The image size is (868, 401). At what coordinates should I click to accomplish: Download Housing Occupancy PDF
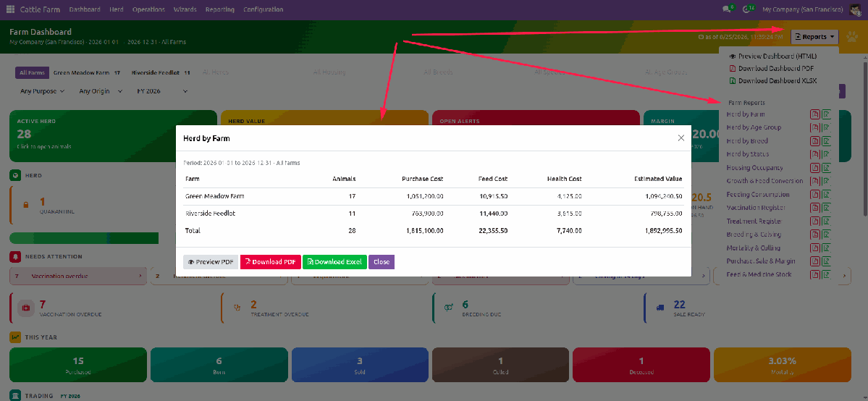click(x=815, y=168)
